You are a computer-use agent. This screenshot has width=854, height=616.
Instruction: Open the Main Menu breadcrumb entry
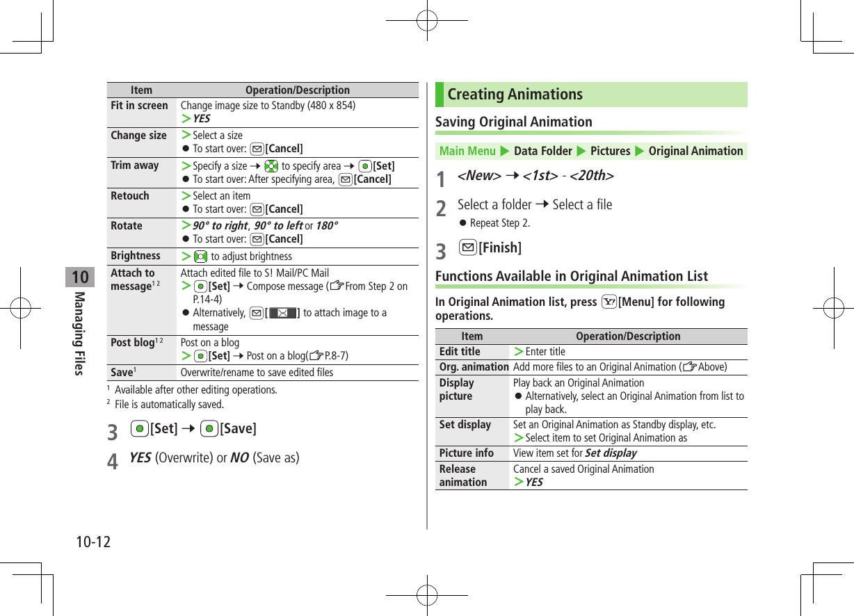coord(467,150)
